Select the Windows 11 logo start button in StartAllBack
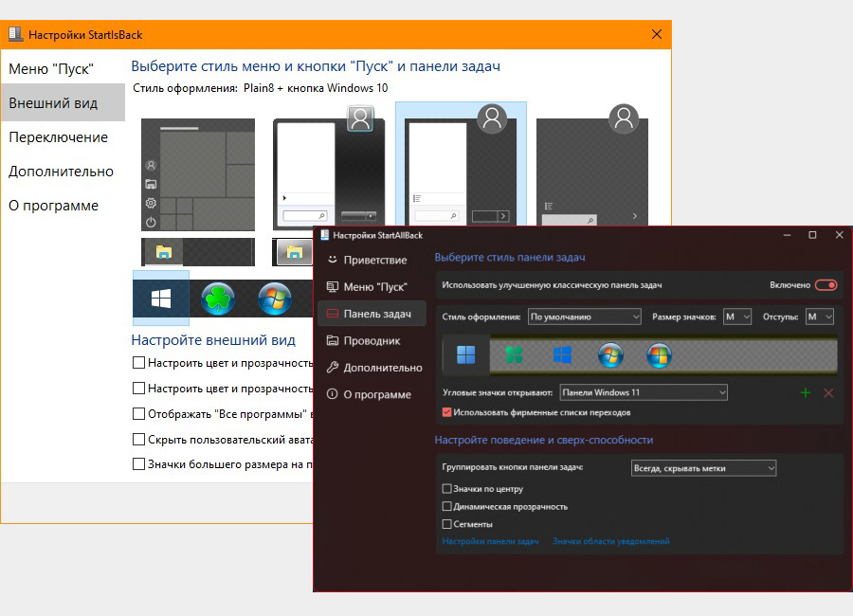This screenshot has width=853, height=616. pos(465,355)
